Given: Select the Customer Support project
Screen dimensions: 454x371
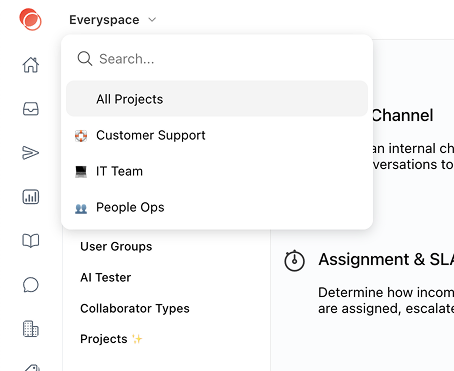Looking at the screenshot, I should (x=217, y=135).
